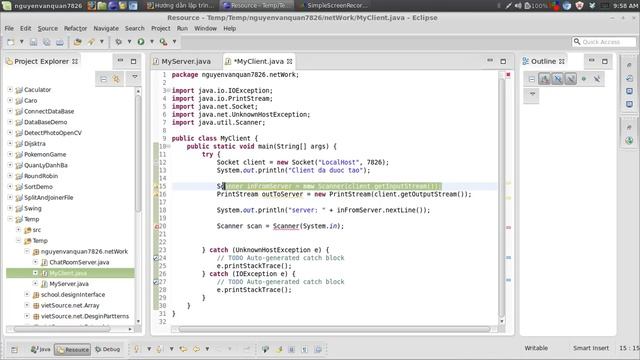This screenshot has height=360, width=640.
Task: Minimize the Project Explorer panel
Action: coord(120,61)
